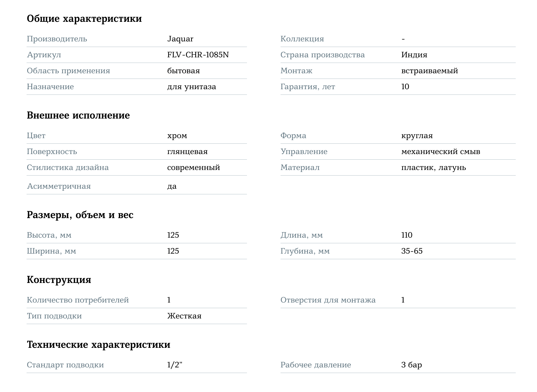The height and width of the screenshot is (392, 537).
Task: Click the Рабочее давление 3 бар value
Action: 412,365
